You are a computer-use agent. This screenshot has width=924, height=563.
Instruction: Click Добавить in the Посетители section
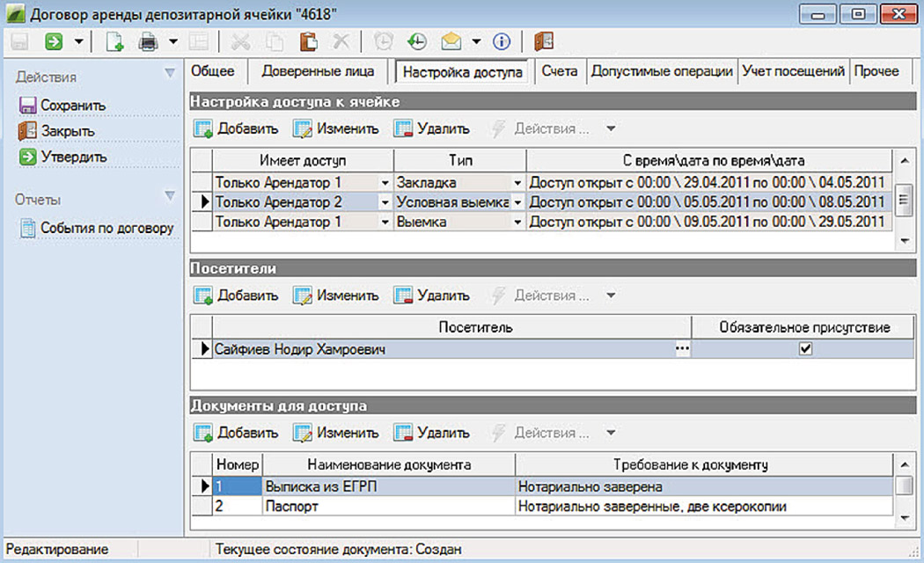(237, 296)
